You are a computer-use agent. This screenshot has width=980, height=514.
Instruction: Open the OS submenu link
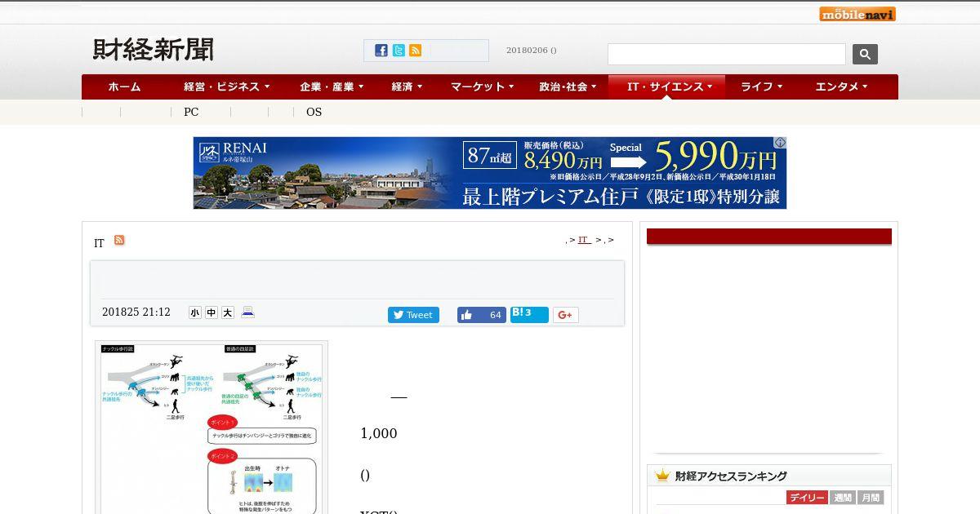coord(314,112)
